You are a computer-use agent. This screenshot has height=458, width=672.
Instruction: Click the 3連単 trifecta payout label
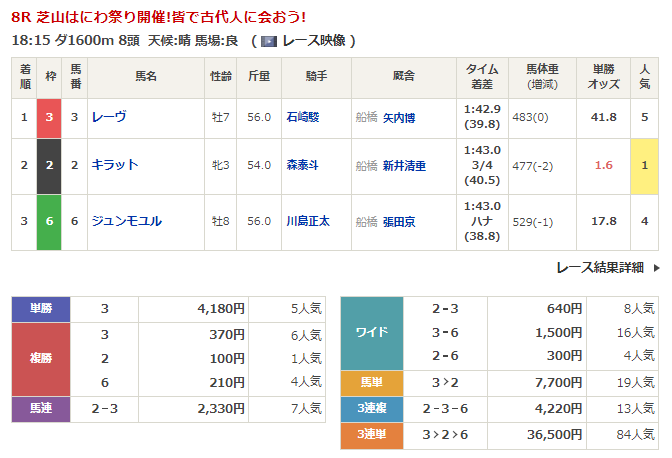(371, 436)
